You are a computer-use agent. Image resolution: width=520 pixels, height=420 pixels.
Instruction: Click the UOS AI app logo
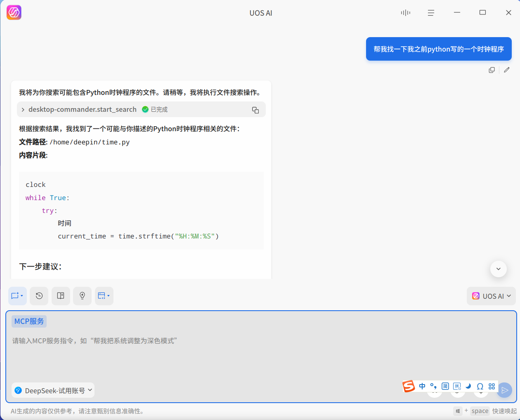(14, 13)
